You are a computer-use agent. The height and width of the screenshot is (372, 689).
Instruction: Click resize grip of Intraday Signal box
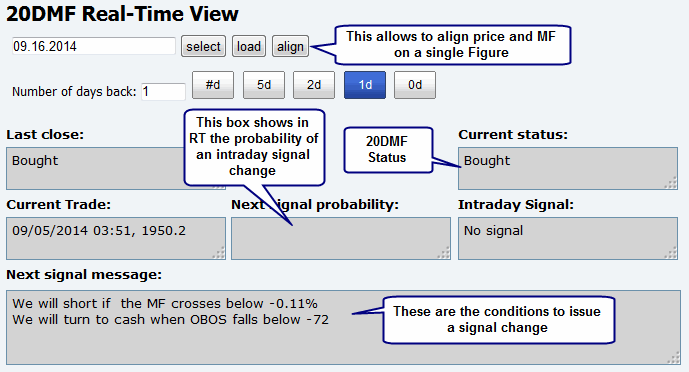(671, 253)
